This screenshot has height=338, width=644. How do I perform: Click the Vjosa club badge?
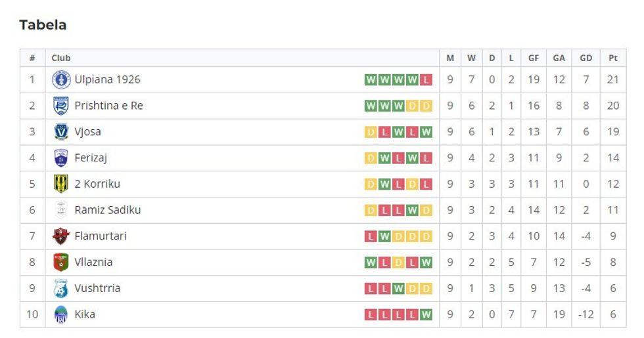tap(61, 132)
